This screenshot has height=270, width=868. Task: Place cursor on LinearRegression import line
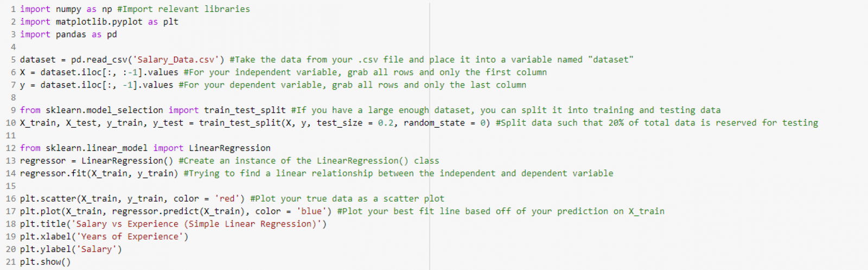[145, 148]
